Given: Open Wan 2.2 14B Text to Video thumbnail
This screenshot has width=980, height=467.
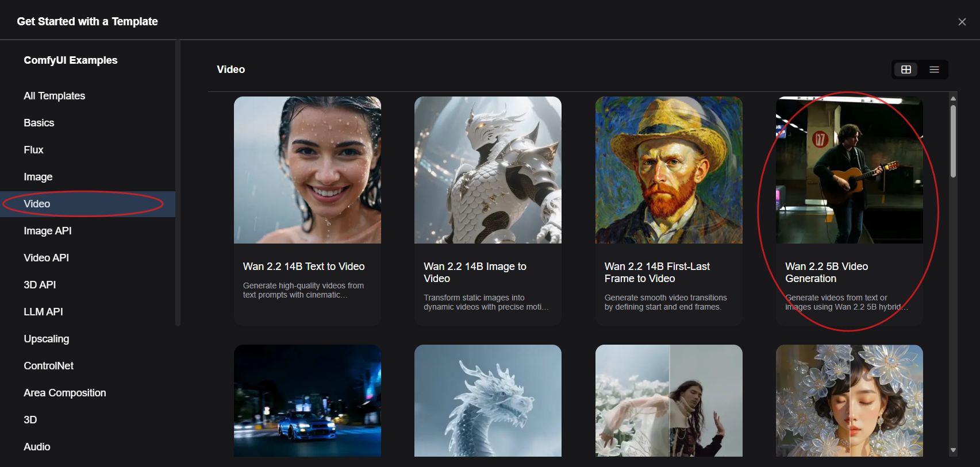Looking at the screenshot, I should (x=308, y=170).
